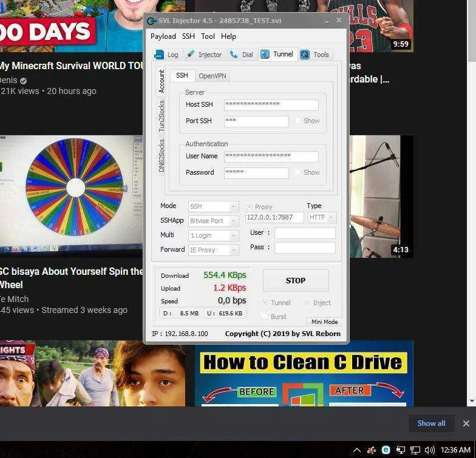This screenshot has height=458, width=476.
Task: Toggle Show checkbox next to Password
Action: (297, 172)
